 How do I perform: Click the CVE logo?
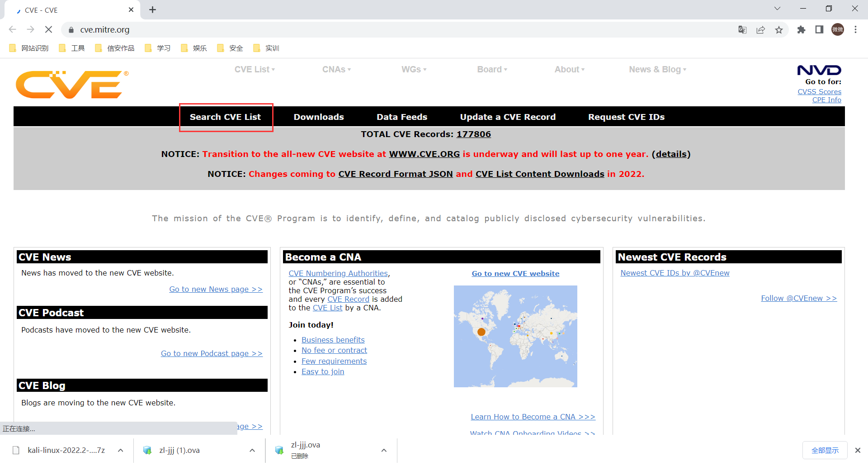tap(72, 85)
